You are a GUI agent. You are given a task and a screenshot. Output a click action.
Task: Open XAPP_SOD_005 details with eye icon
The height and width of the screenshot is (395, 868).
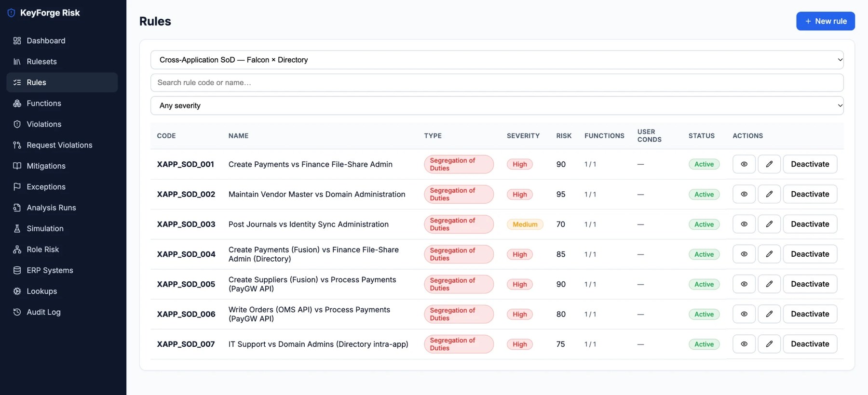coord(744,284)
